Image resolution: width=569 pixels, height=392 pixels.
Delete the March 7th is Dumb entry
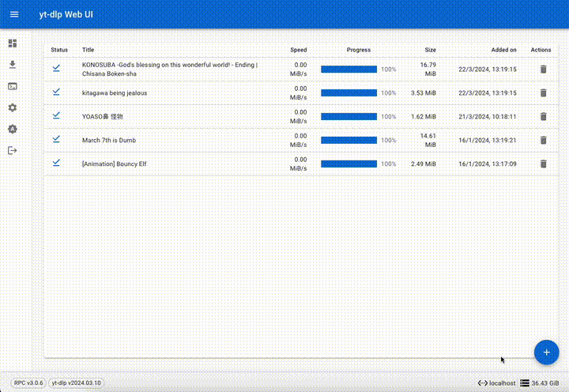point(542,141)
